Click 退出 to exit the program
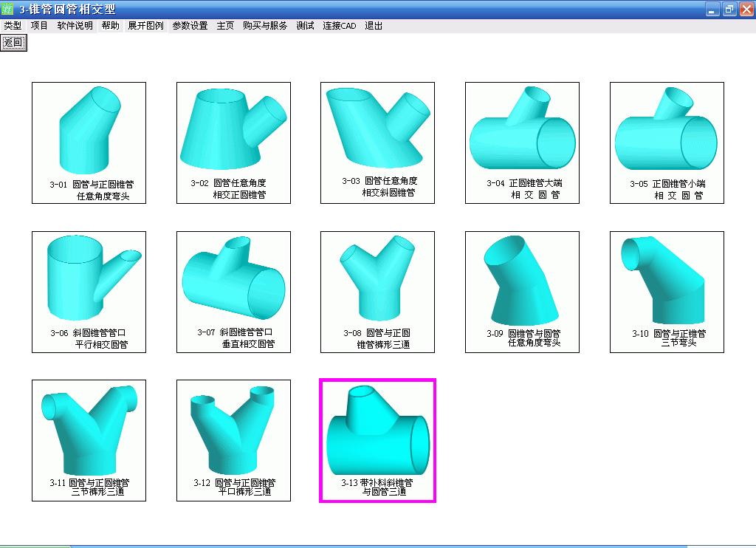Image resolution: width=756 pixels, height=548 pixels. pyautogui.click(x=374, y=26)
